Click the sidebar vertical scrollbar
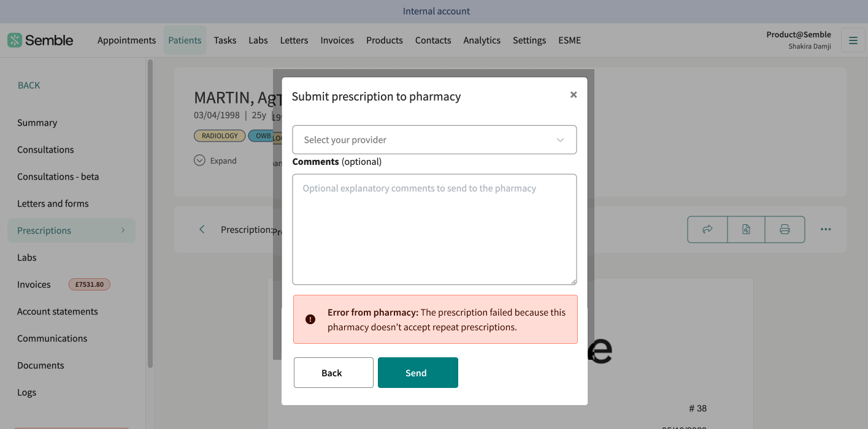 pos(150,213)
